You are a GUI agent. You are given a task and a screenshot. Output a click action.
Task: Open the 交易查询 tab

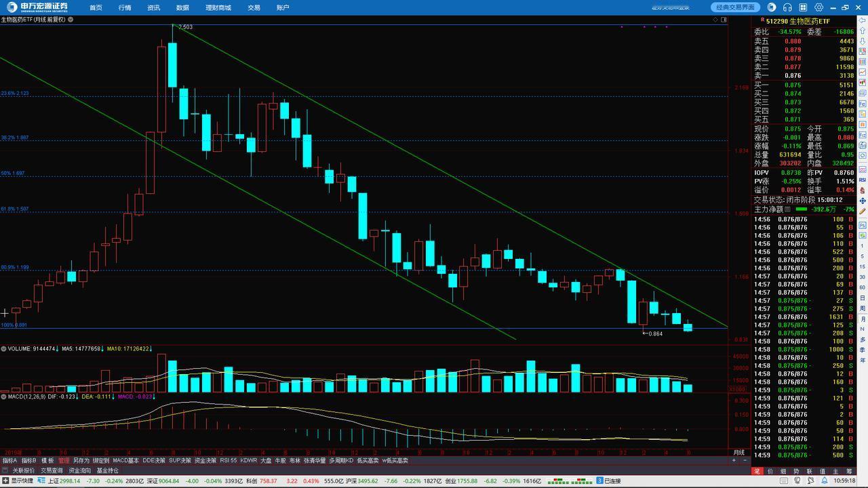[52, 470]
